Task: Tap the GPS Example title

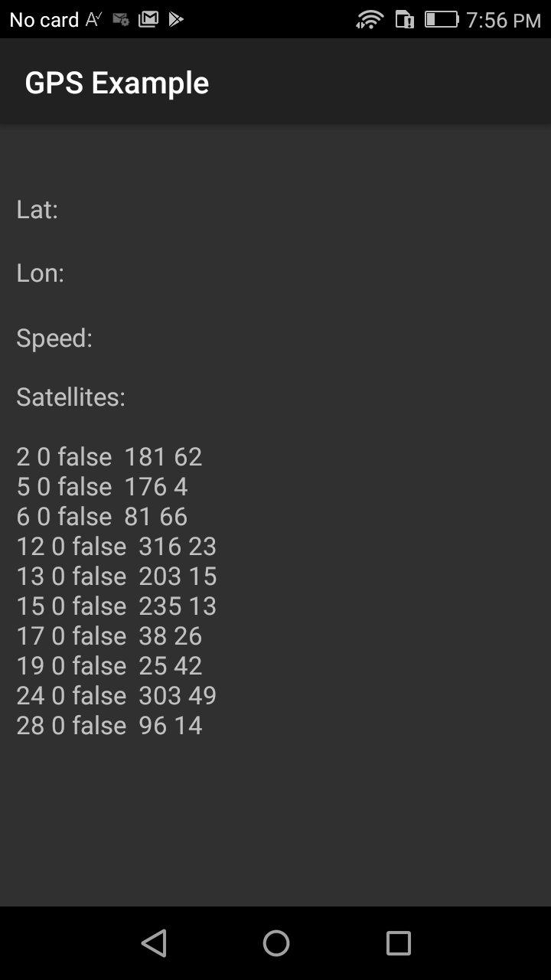Action: point(117,83)
